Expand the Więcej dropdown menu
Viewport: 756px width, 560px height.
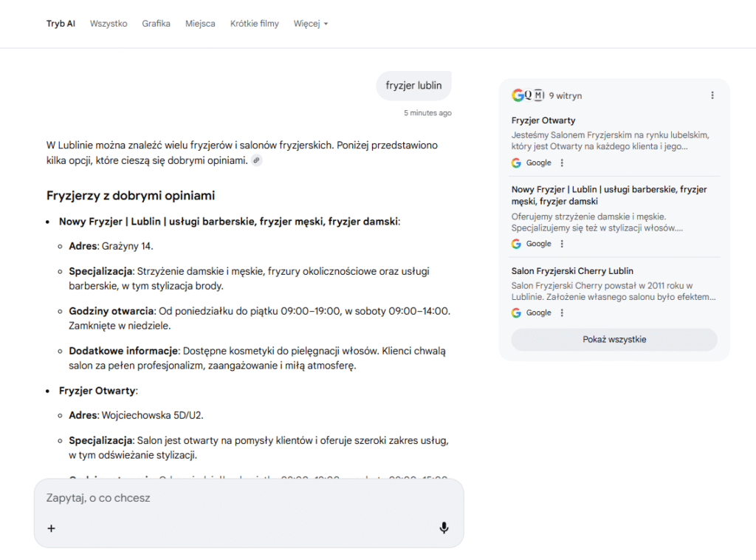tap(310, 24)
